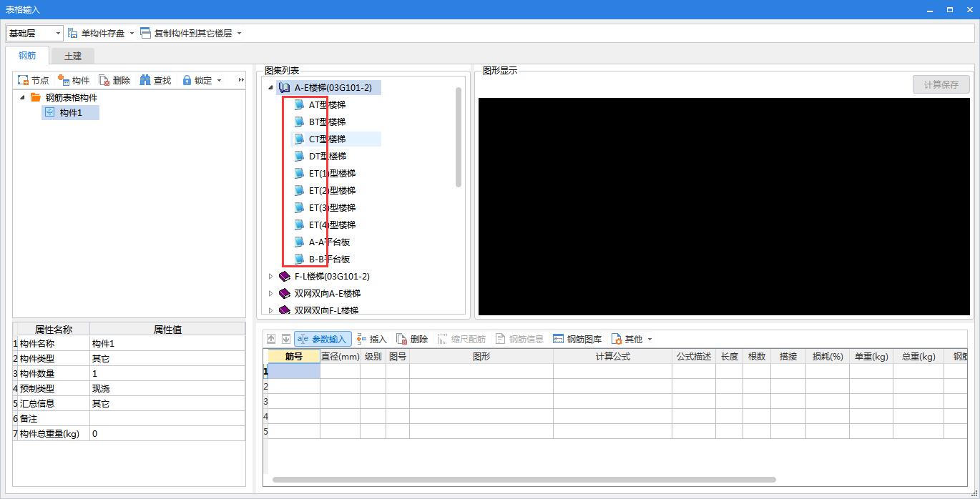Click the 插入 insert row button
The image size is (980, 499).
(371, 339)
